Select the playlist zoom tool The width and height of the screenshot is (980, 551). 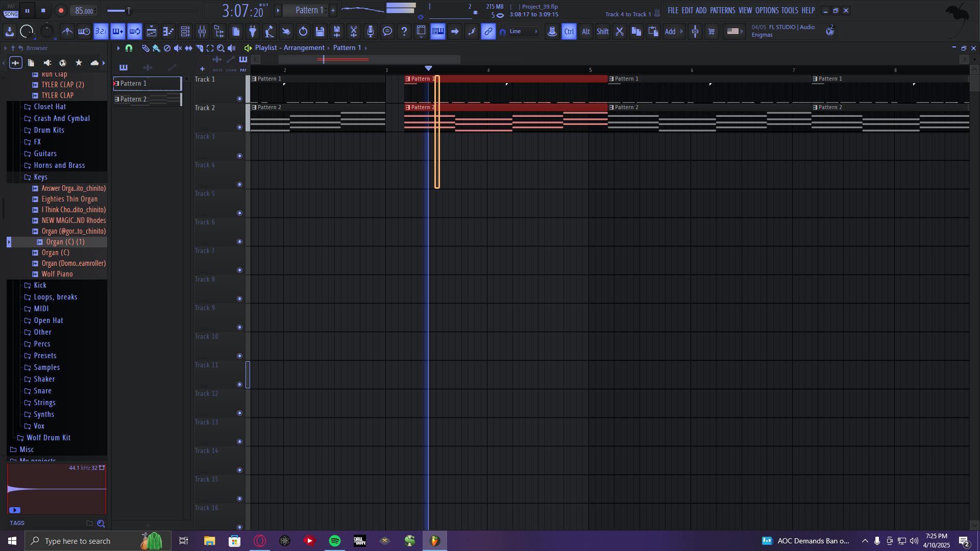tap(220, 48)
